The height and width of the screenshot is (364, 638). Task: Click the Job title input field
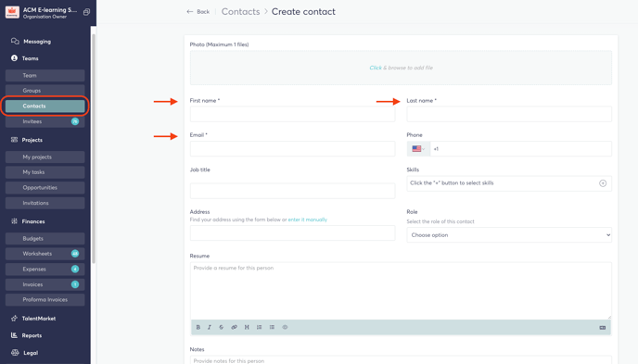point(292,191)
